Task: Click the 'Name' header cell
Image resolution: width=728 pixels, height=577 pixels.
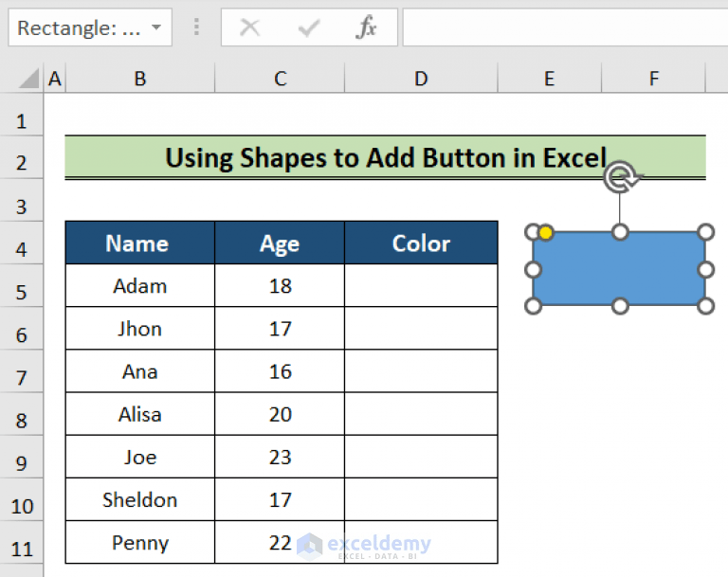Action: [x=140, y=243]
